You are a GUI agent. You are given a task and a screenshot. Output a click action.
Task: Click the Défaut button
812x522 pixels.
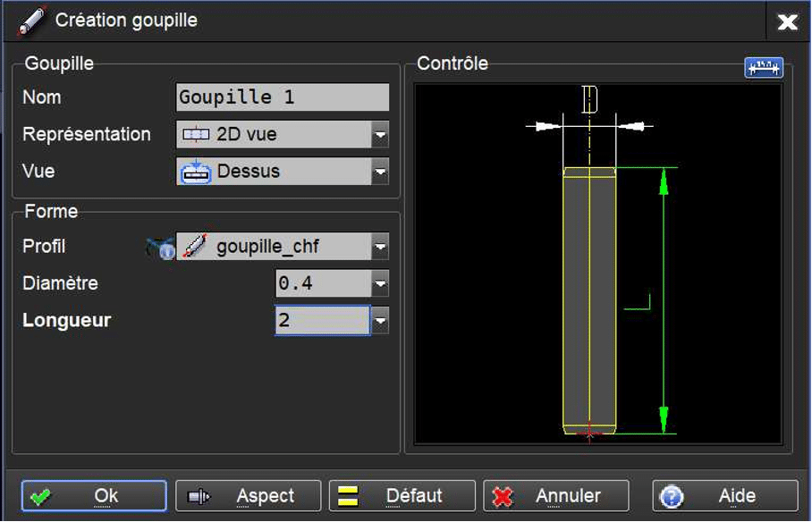(402, 496)
